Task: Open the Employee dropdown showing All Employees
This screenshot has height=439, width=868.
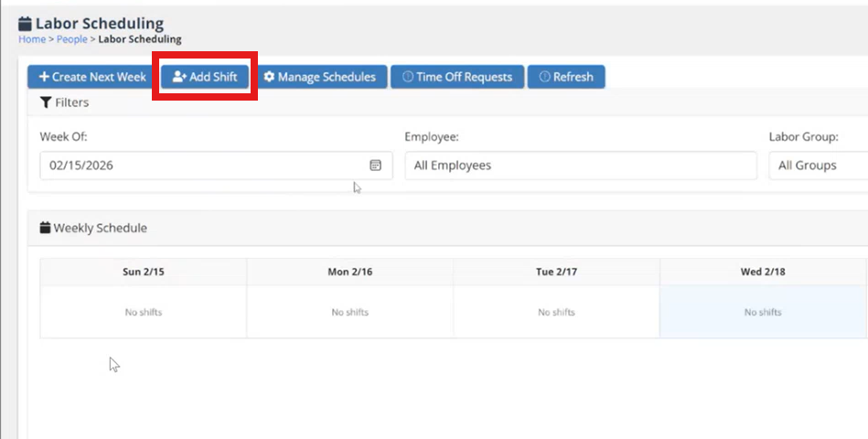Action: tap(580, 166)
